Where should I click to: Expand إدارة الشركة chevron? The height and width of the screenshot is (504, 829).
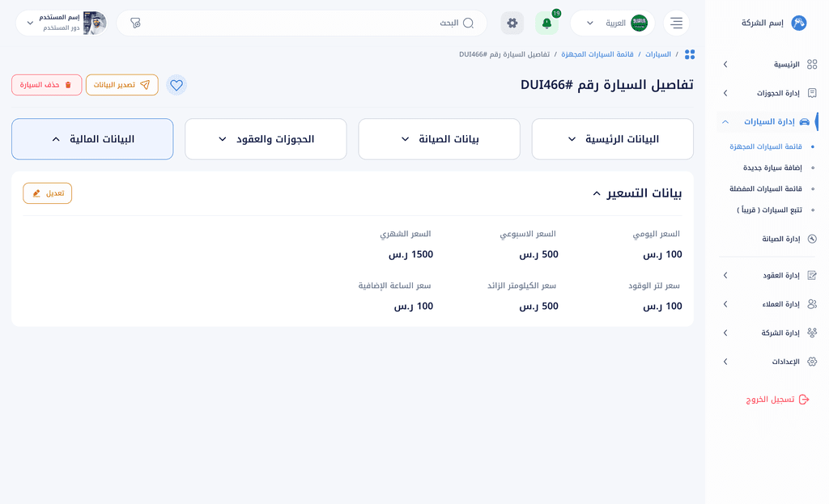pyautogui.click(x=725, y=332)
